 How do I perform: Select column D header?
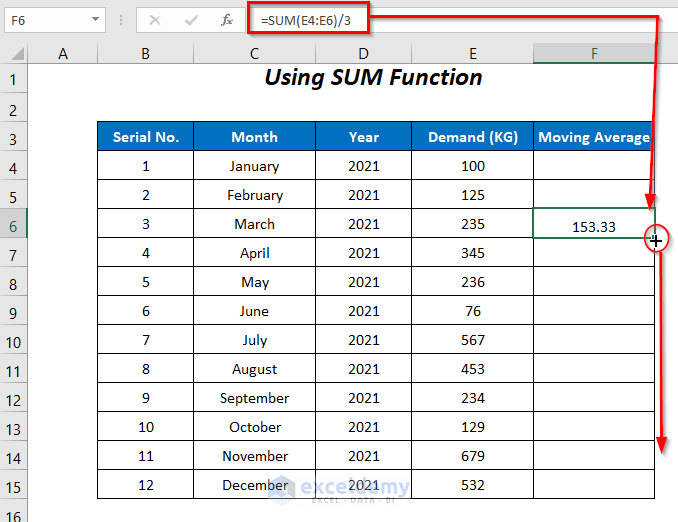coord(363,54)
